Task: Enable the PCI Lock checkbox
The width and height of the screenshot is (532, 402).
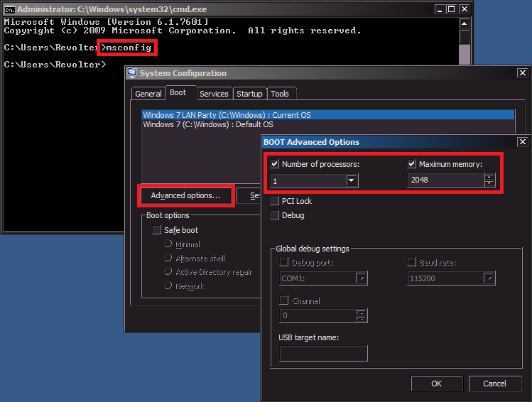Action: [274, 201]
